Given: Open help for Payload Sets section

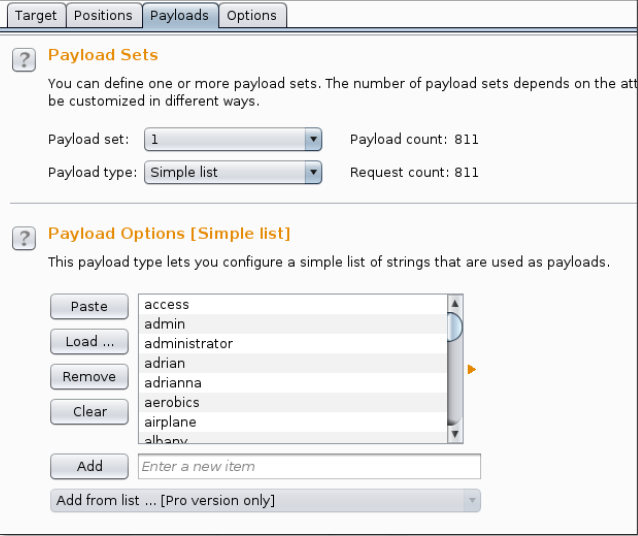Looking at the screenshot, I should pos(24,60).
